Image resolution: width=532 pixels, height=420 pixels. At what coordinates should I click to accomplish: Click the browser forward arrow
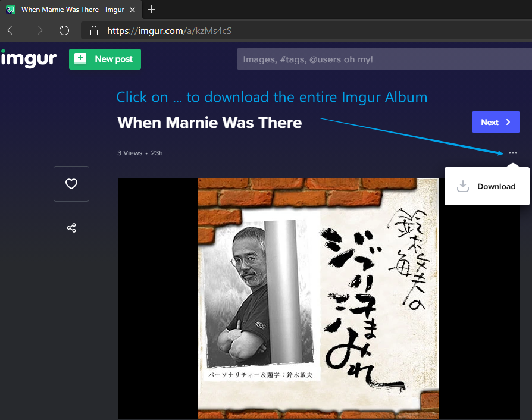38,30
